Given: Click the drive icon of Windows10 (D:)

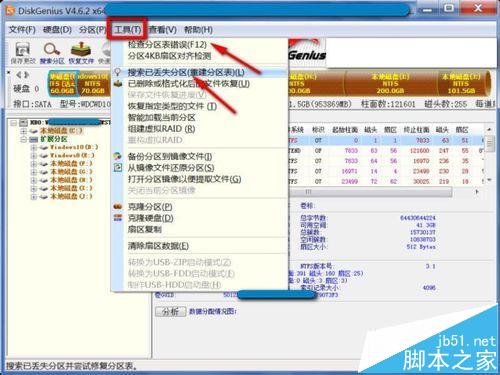Looking at the screenshot, I should pyautogui.click(x=44, y=147).
